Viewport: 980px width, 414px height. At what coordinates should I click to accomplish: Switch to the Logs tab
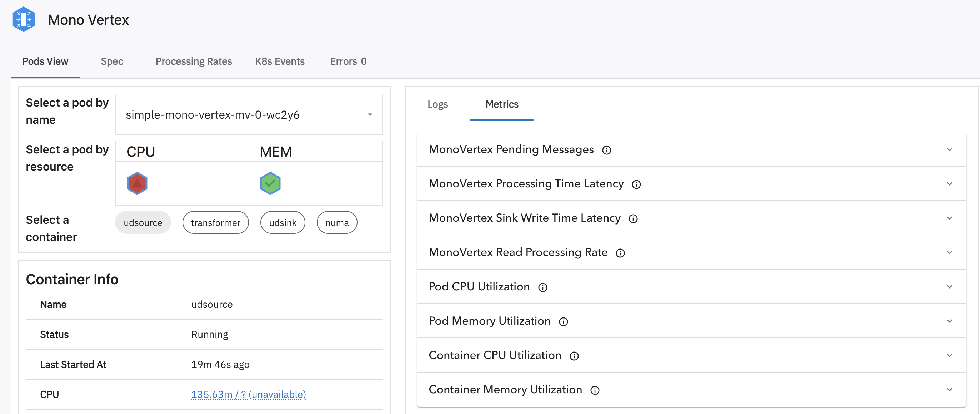pyautogui.click(x=437, y=104)
